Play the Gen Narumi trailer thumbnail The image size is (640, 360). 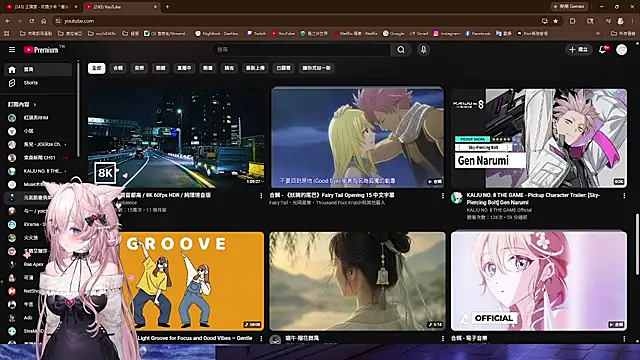coord(539,138)
